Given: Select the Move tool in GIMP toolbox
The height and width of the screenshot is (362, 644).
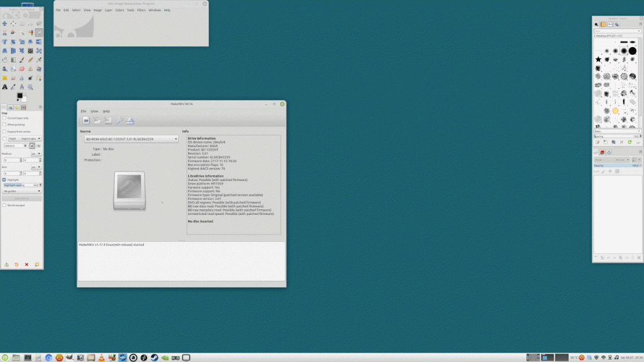Looking at the screenshot, I should coord(4,24).
